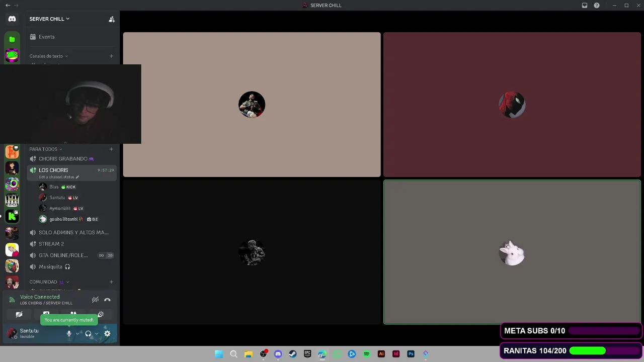
Task: Open the soundboard icon button
Action: (x=101, y=314)
